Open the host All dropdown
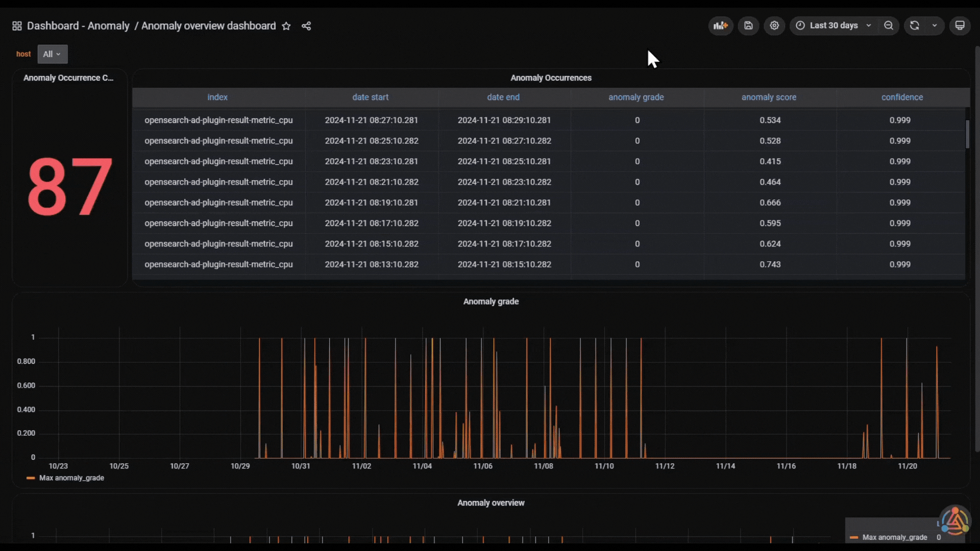 click(x=52, y=54)
